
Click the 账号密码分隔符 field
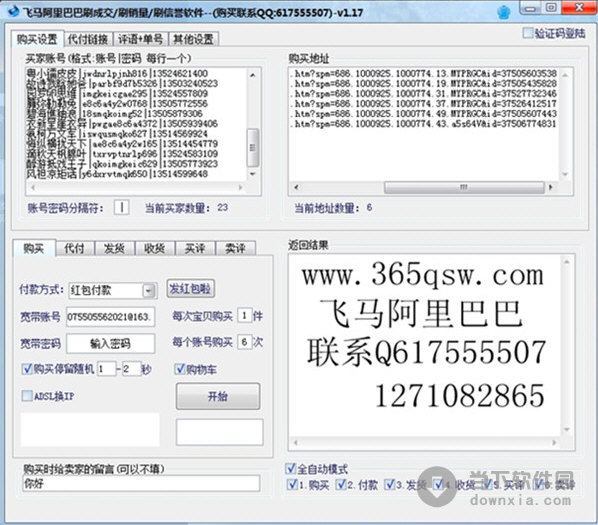(x=121, y=208)
